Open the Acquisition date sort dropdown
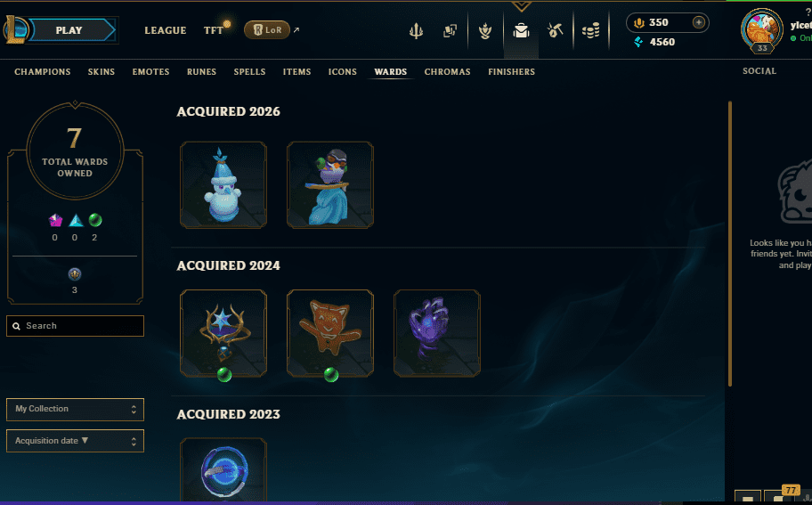This screenshot has width=812, height=505. pos(75,441)
